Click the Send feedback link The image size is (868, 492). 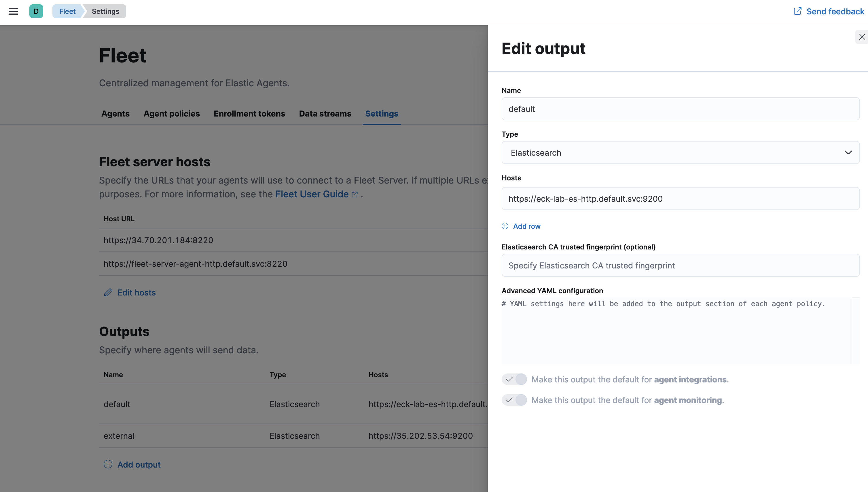pos(835,11)
